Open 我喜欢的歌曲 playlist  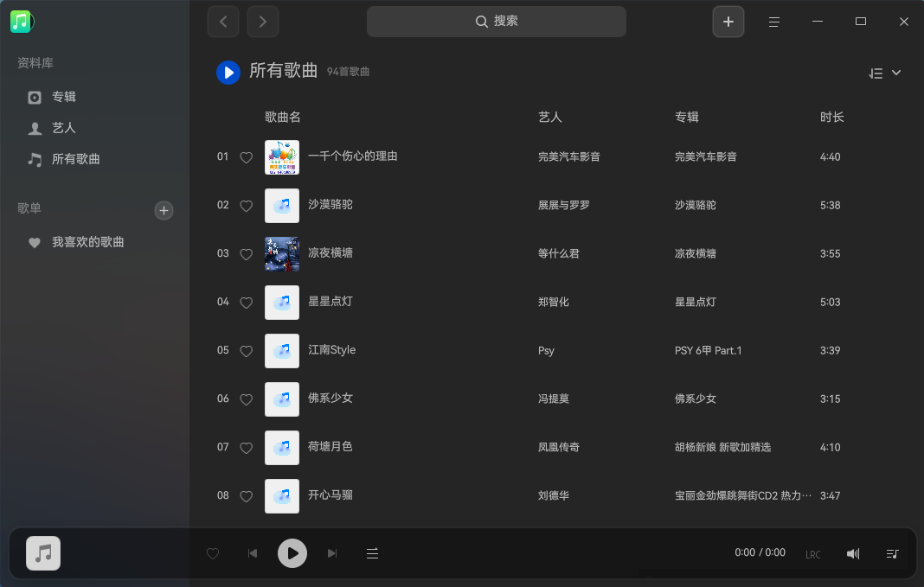(76, 243)
